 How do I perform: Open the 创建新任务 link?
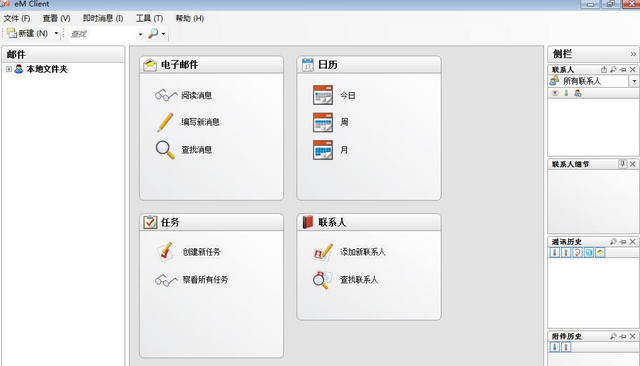(201, 252)
